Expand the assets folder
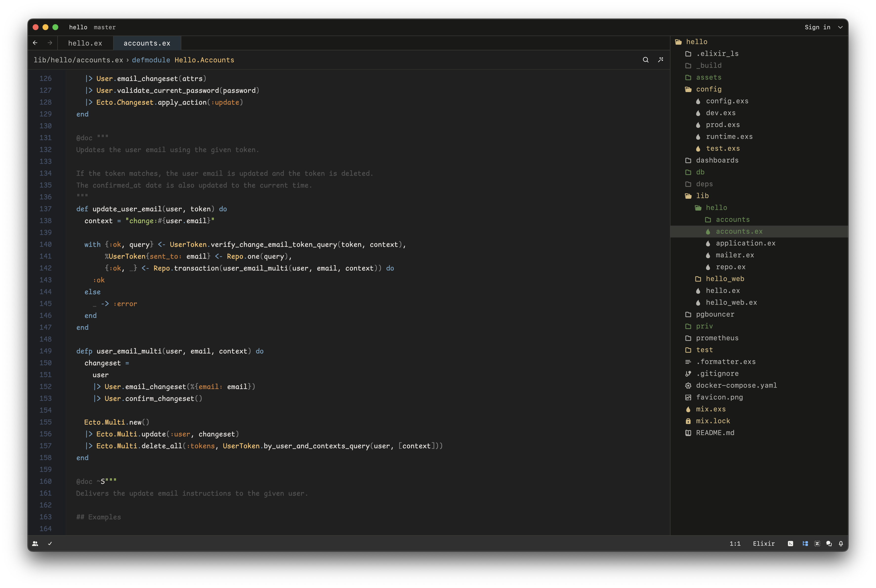Screen dimensions: 876x588 click(x=759, y=77)
